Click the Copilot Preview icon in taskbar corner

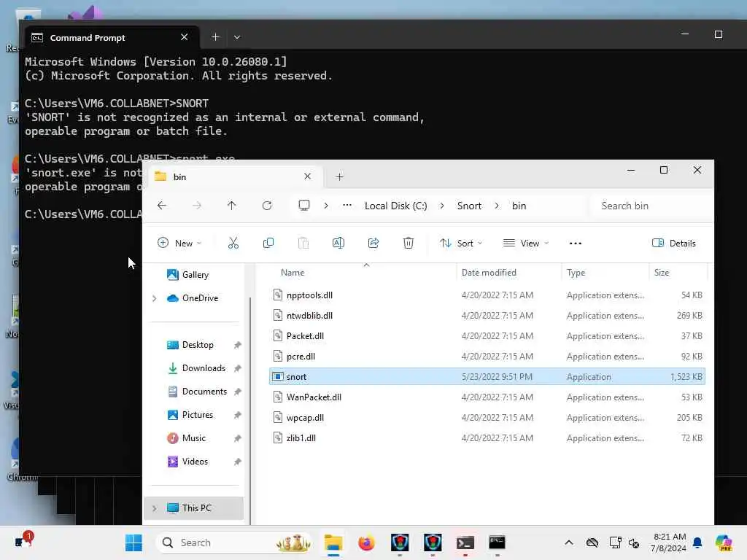[x=724, y=542]
